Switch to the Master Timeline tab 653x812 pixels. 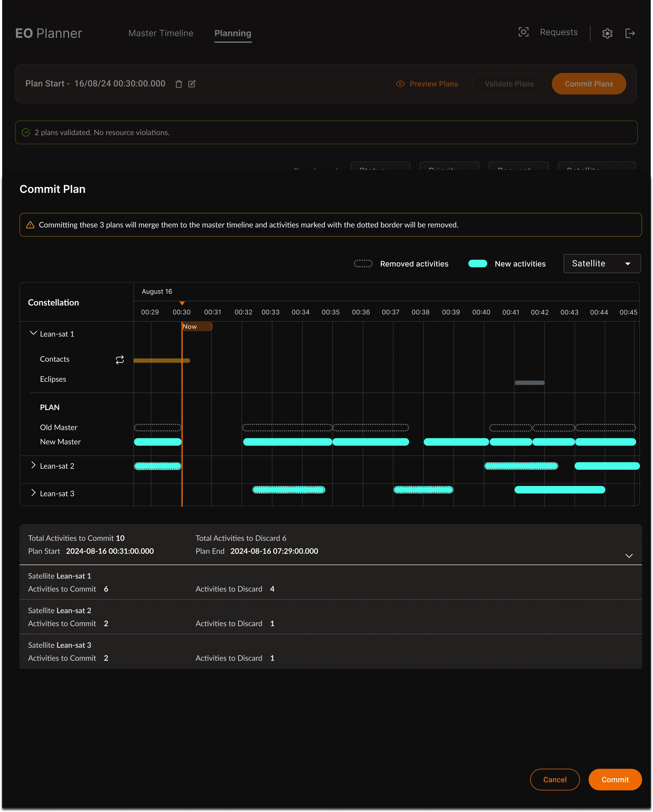pyautogui.click(x=161, y=33)
